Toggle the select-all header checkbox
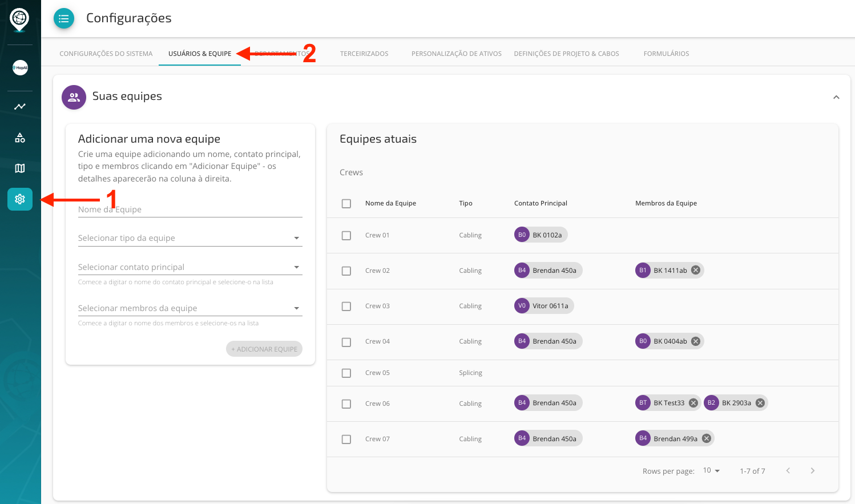The height and width of the screenshot is (504, 855). 346,204
